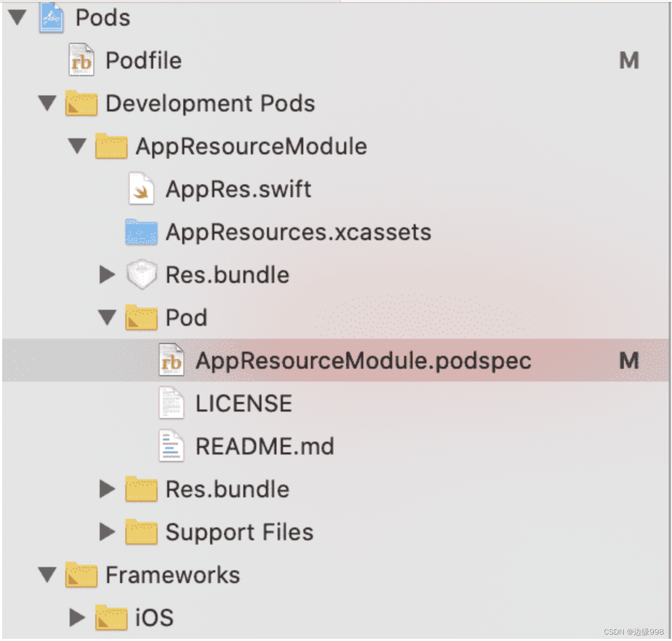This screenshot has height=641, width=672.
Task: Expand the iOS frameworks folder
Action: coord(78,617)
